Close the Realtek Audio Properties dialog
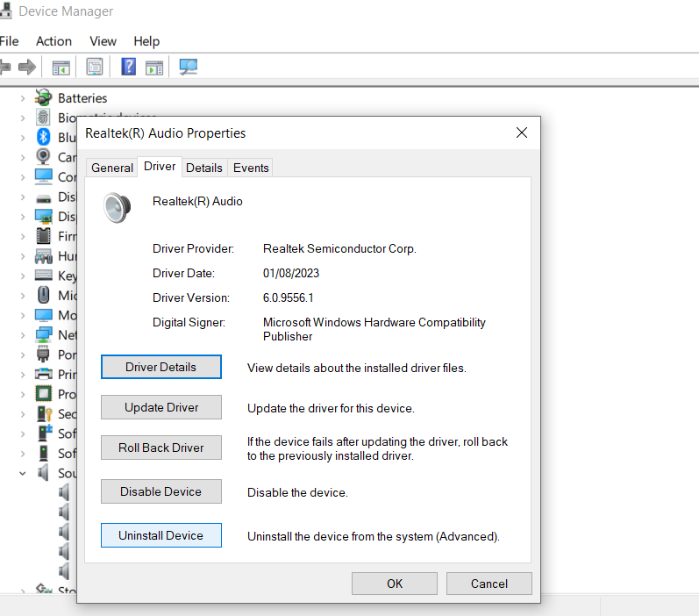 tap(522, 133)
